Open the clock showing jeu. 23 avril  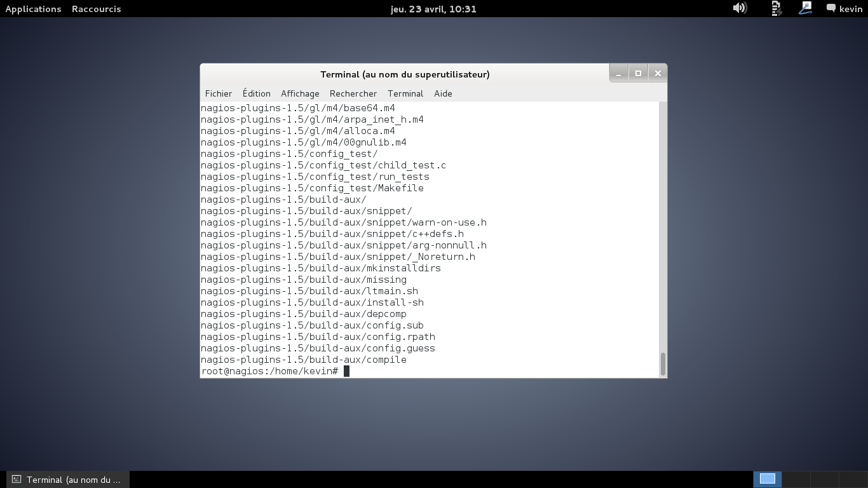(x=433, y=9)
